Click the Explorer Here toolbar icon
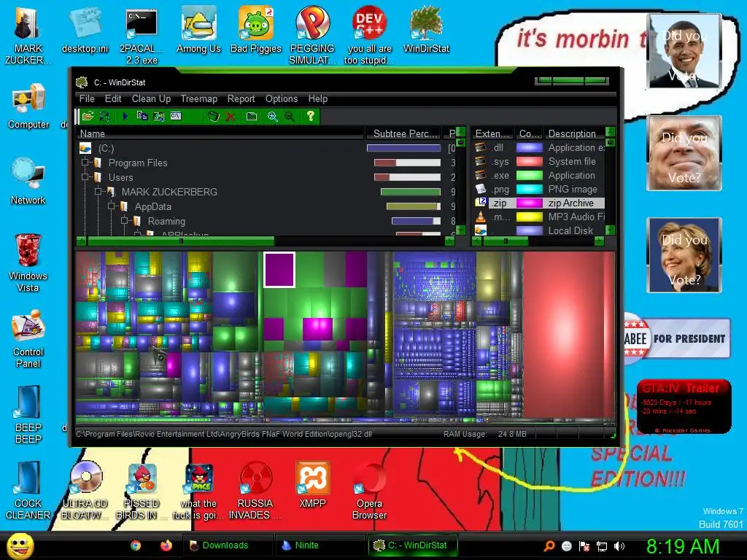 (158, 116)
